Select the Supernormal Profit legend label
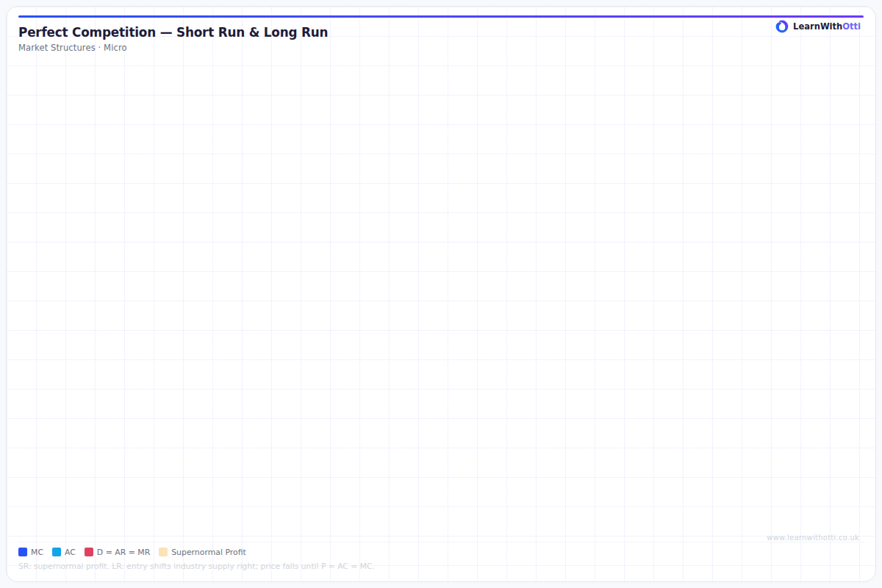Screen dimensions: 882x588 (x=209, y=552)
